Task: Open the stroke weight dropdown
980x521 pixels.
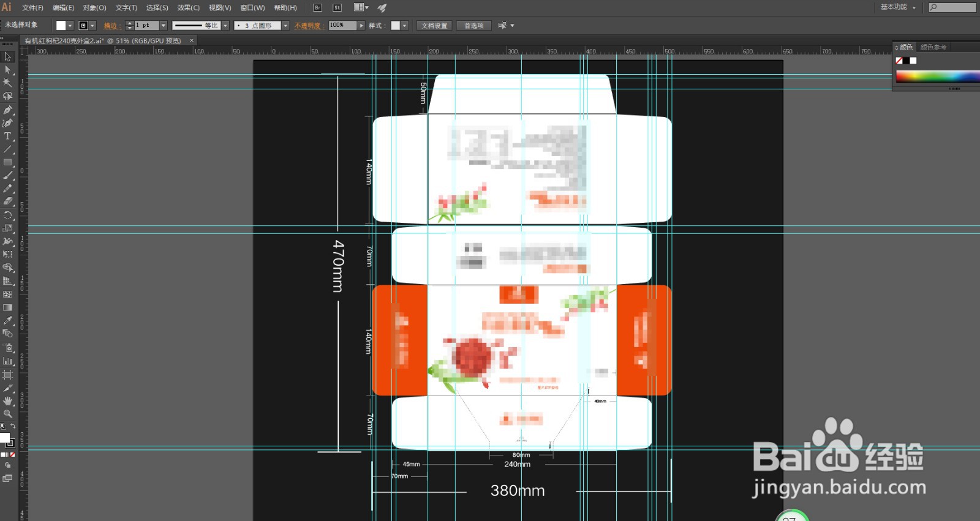Action: click(x=164, y=26)
